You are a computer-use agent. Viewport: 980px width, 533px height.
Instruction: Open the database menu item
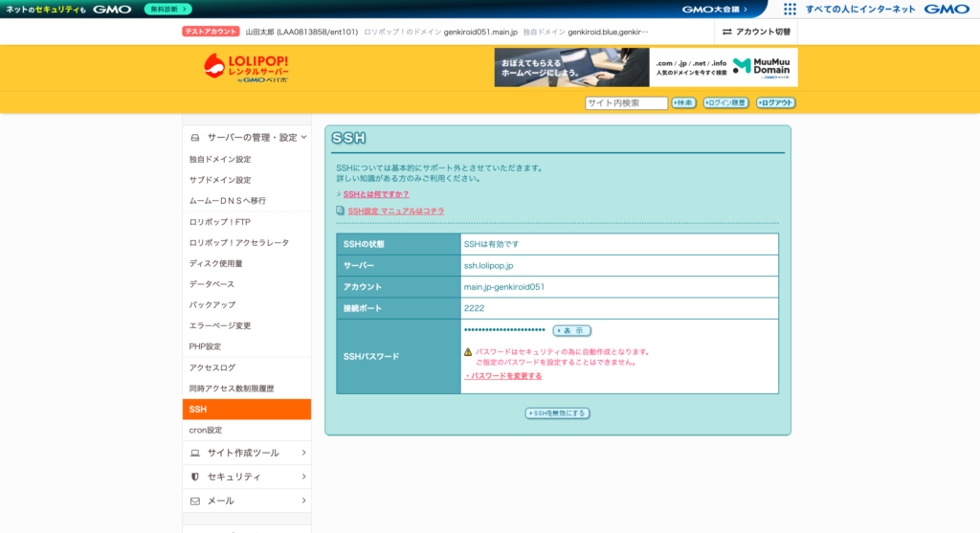point(211,284)
